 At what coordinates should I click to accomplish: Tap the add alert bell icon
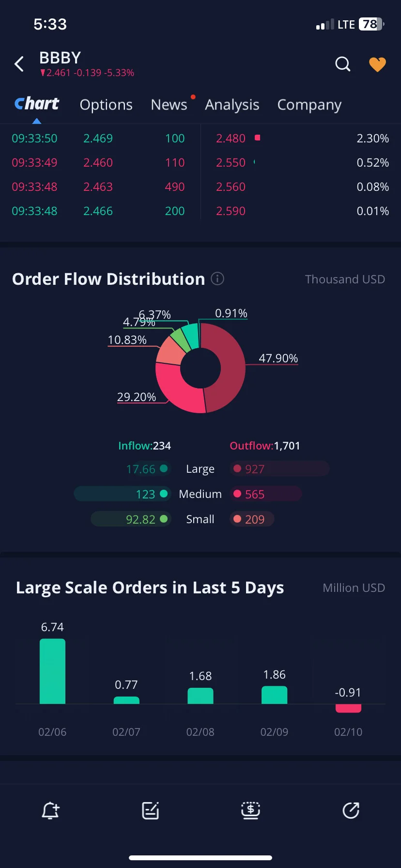pyautogui.click(x=50, y=810)
